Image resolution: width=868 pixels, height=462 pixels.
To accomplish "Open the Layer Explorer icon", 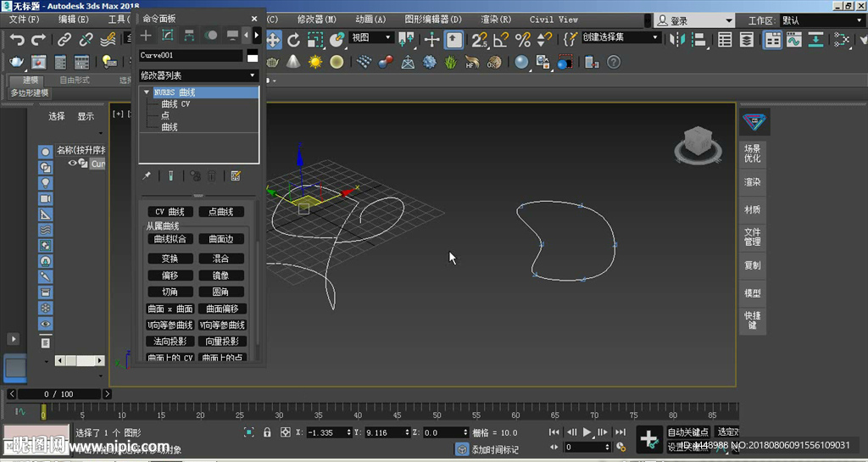I will point(746,40).
